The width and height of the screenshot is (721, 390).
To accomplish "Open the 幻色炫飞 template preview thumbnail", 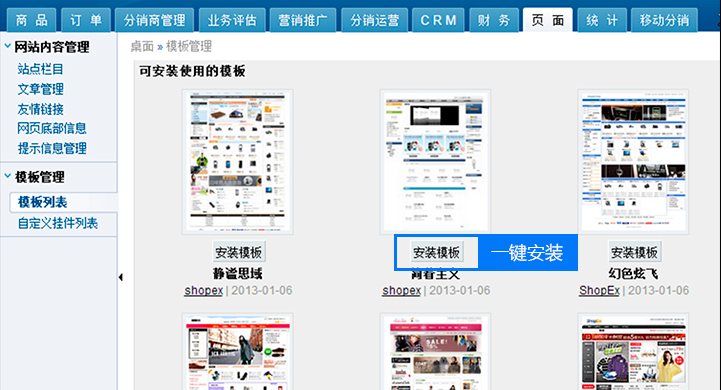I will 633,162.
